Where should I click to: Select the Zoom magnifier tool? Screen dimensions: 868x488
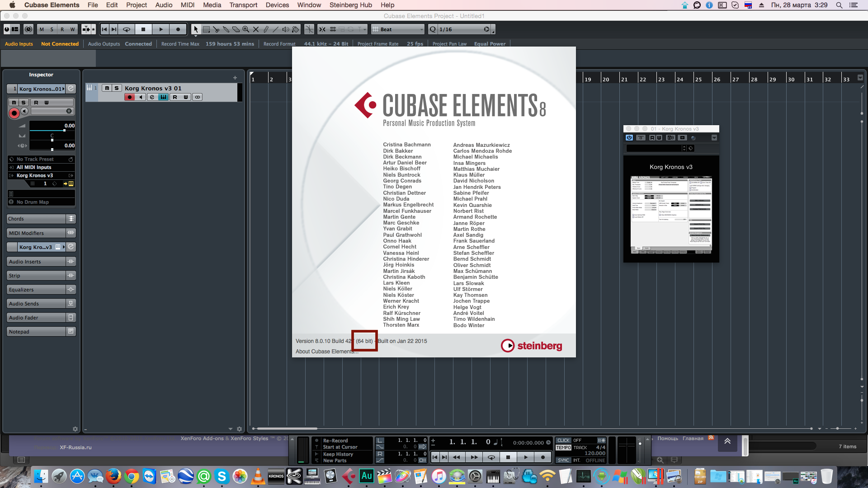tap(246, 29)
